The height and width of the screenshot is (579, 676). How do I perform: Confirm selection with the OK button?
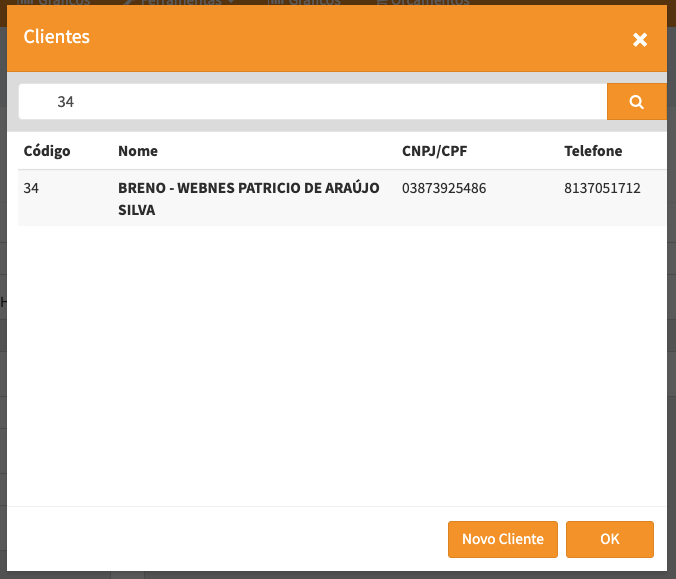[x=609, y=539]
